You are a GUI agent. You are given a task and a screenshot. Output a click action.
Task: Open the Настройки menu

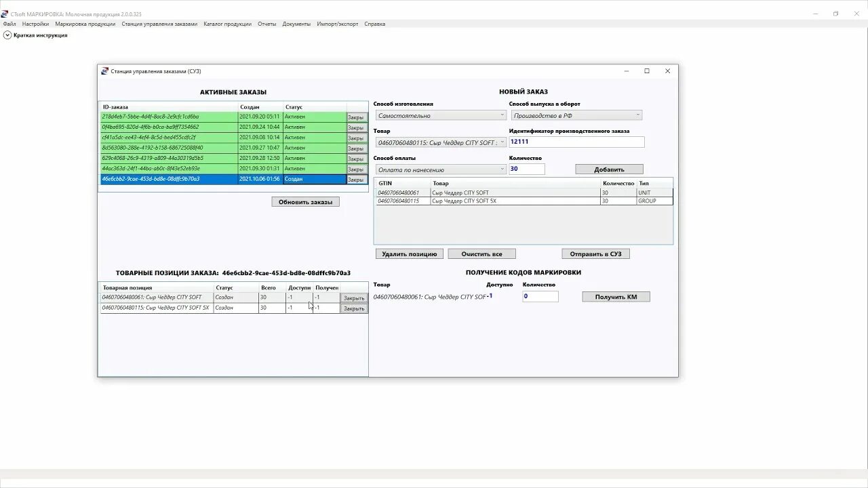click(x=35, y=24)
